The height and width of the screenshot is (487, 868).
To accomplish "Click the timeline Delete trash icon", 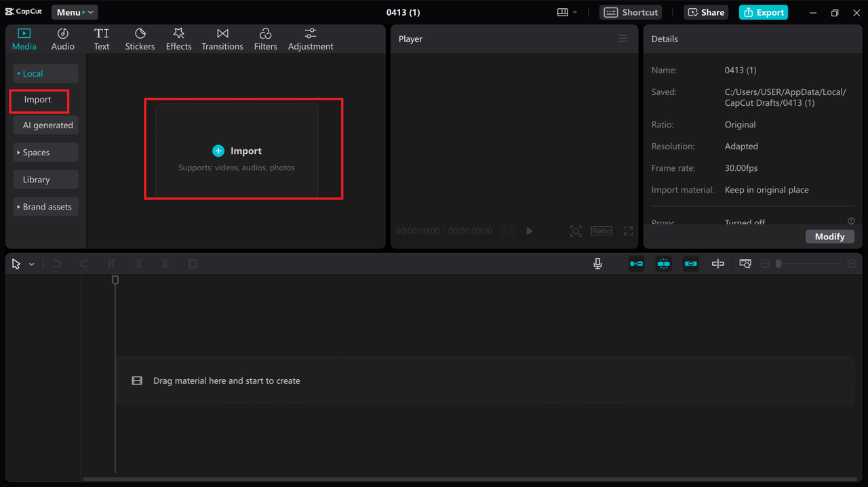I will (193, 264).
